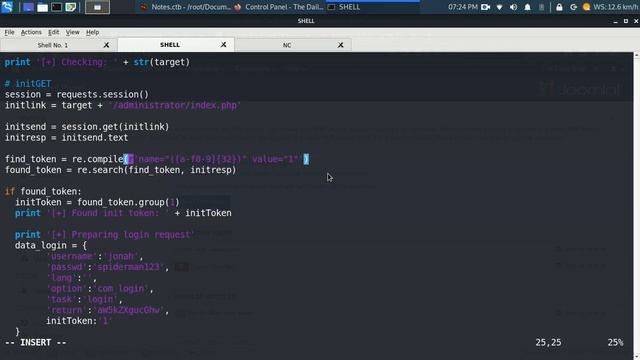Viewport: 640px width, 360px height.
Task: Click the scrollbar up arrow
Action: point(636,55)
